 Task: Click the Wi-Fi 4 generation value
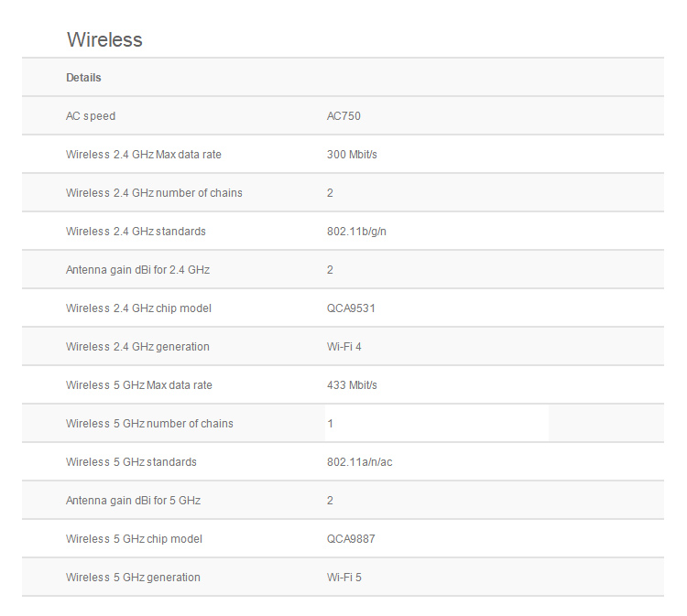[x=344, y=347]
